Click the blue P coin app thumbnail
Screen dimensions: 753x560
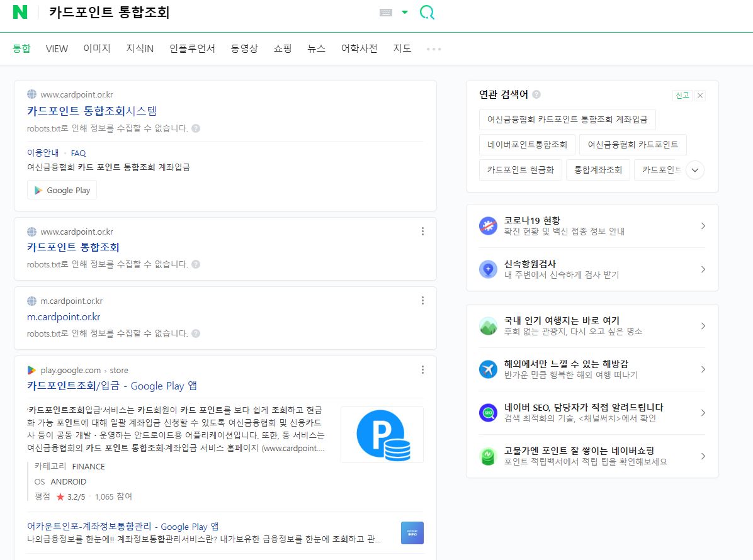click(382, 435)
